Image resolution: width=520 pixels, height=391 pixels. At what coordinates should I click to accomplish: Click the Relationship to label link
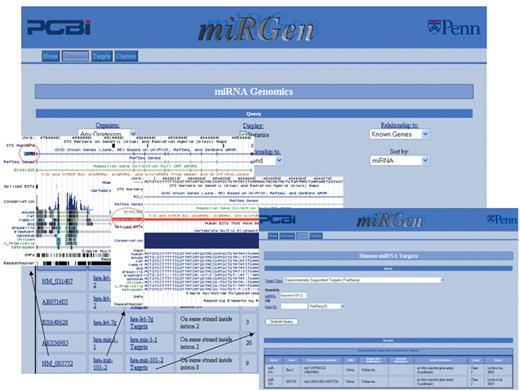[x=399, y=125]
